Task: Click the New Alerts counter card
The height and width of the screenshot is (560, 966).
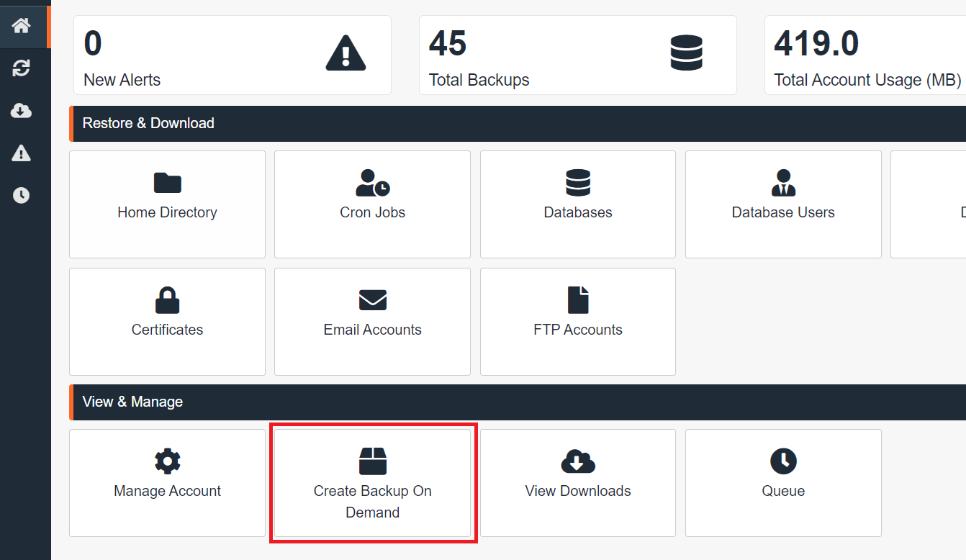Action: (232, 55)
